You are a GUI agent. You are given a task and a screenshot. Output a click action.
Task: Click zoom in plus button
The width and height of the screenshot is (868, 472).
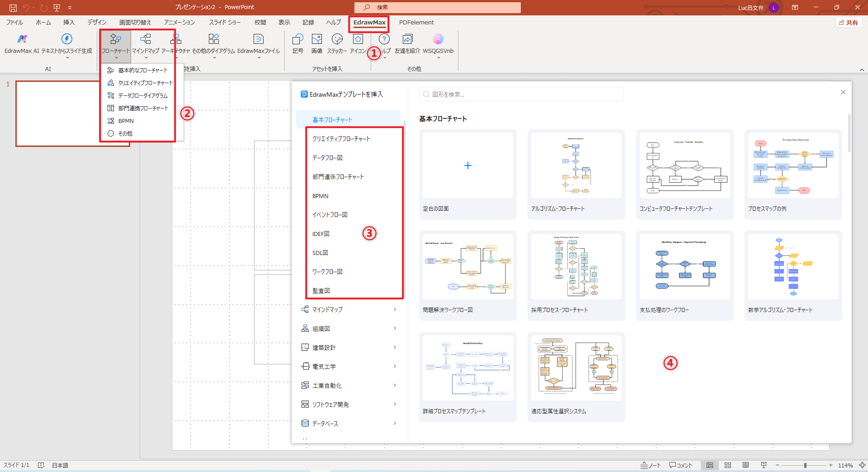point(831,465)
